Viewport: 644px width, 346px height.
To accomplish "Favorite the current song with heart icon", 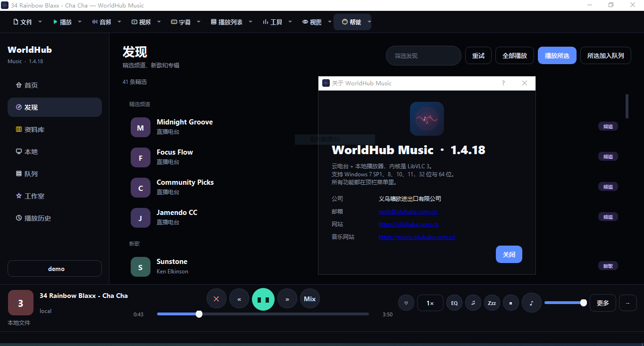I will click(406, 303).
